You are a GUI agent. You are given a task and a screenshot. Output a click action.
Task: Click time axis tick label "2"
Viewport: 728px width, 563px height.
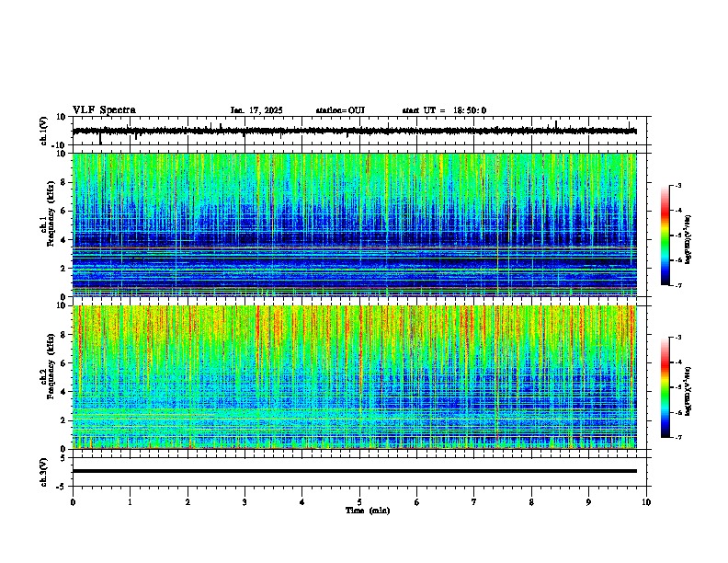pos(188,502)
